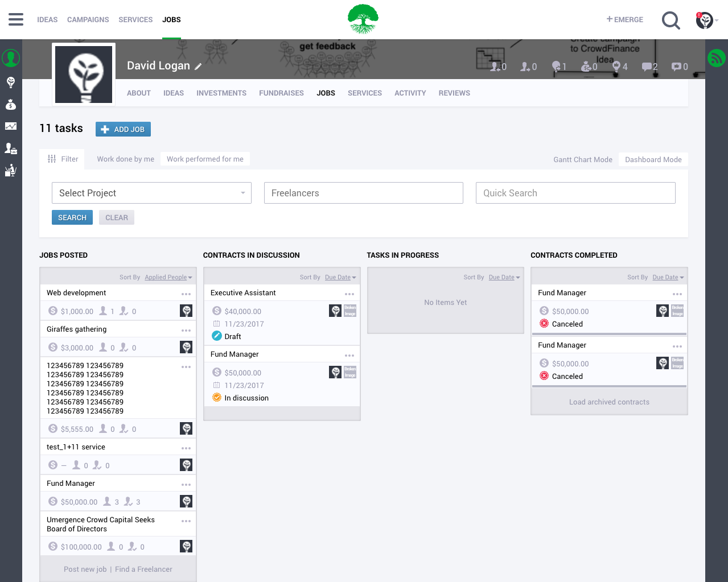The height and width of the screenshot is (582, 728).
Task: Switch to Dashboard Mode
Action: pos(653,160)
